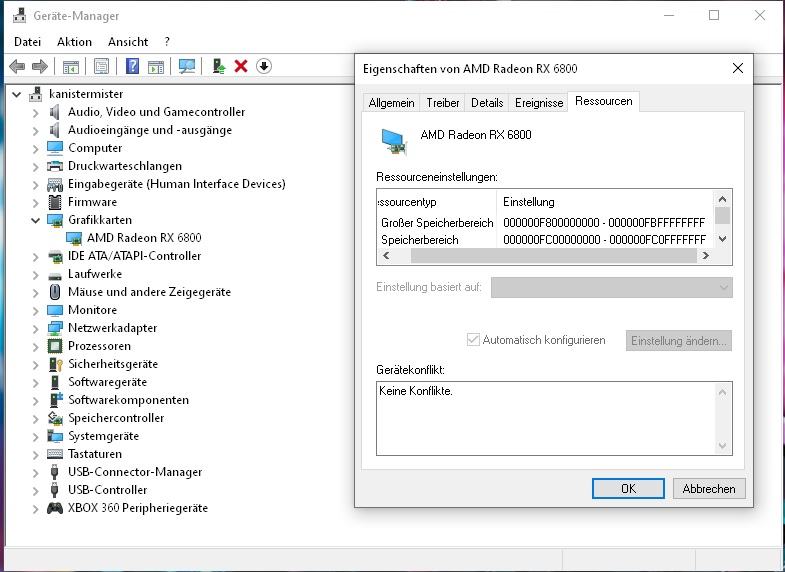Viewport: 785px width, 572px height.
Task: Collapse the Grafikkarten category
Action: (x=36, y=220)
